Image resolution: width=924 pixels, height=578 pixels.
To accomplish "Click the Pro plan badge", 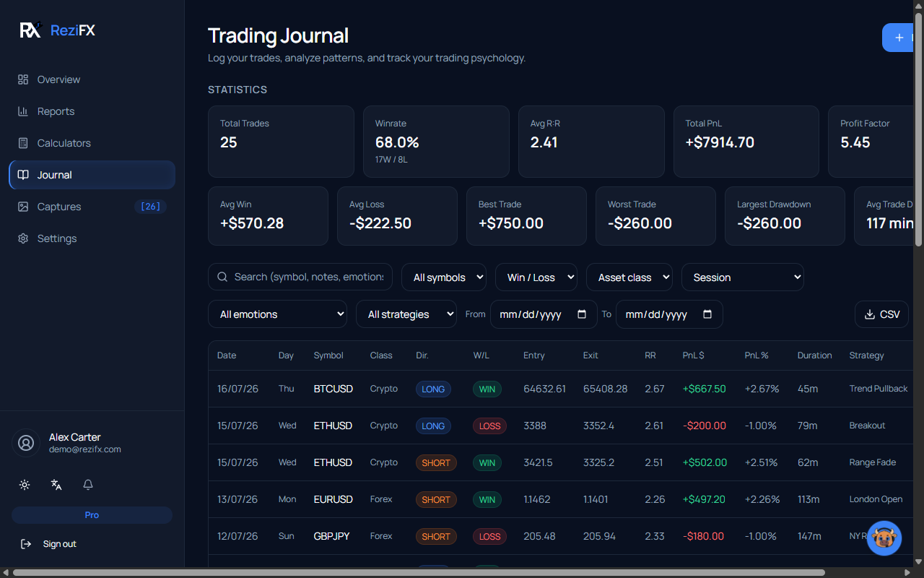I will point(92,515).
